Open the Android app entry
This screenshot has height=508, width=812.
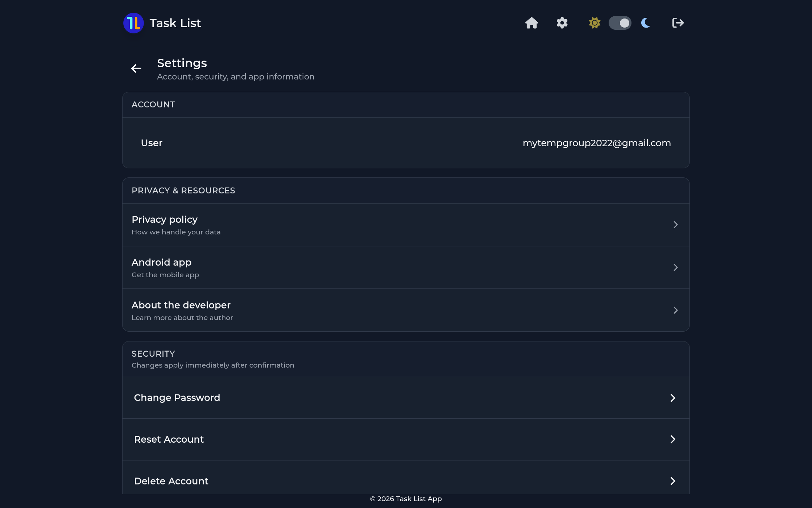(406, 267)
